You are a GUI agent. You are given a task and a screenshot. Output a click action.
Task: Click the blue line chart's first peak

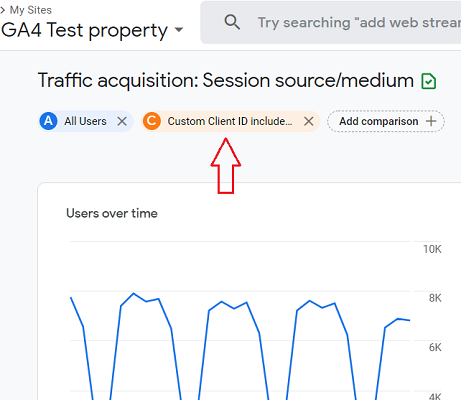point(134,293)
